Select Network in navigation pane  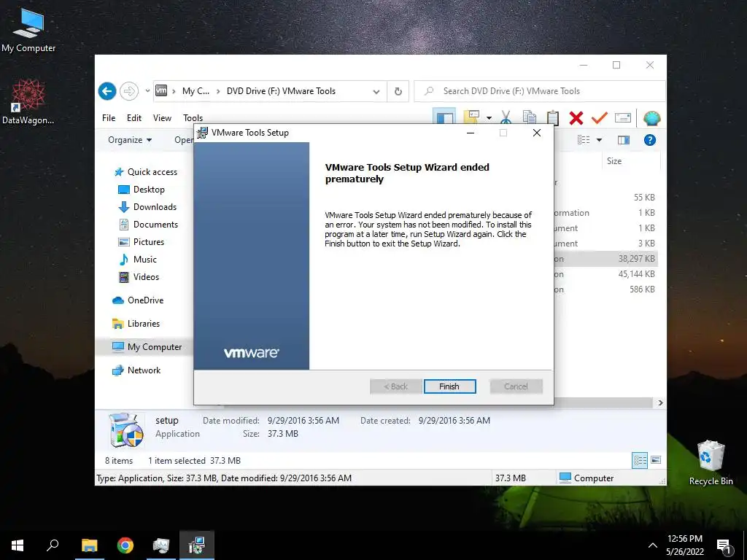click(x=136, y=370)
